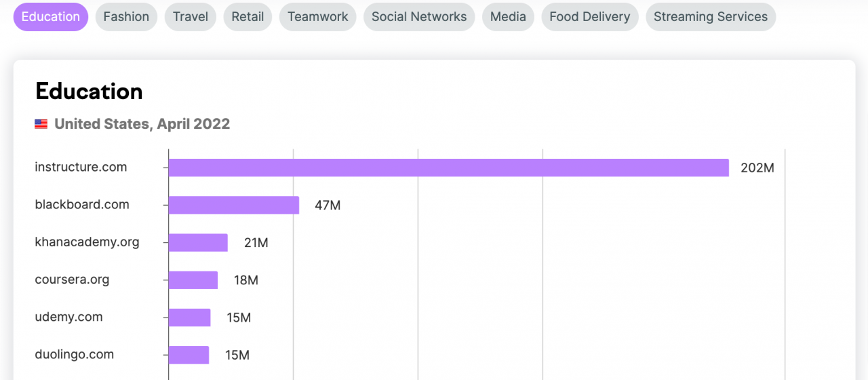Click the United States flag icon
The width and height of the screenshot is (868, 380).
coord(41,124)
